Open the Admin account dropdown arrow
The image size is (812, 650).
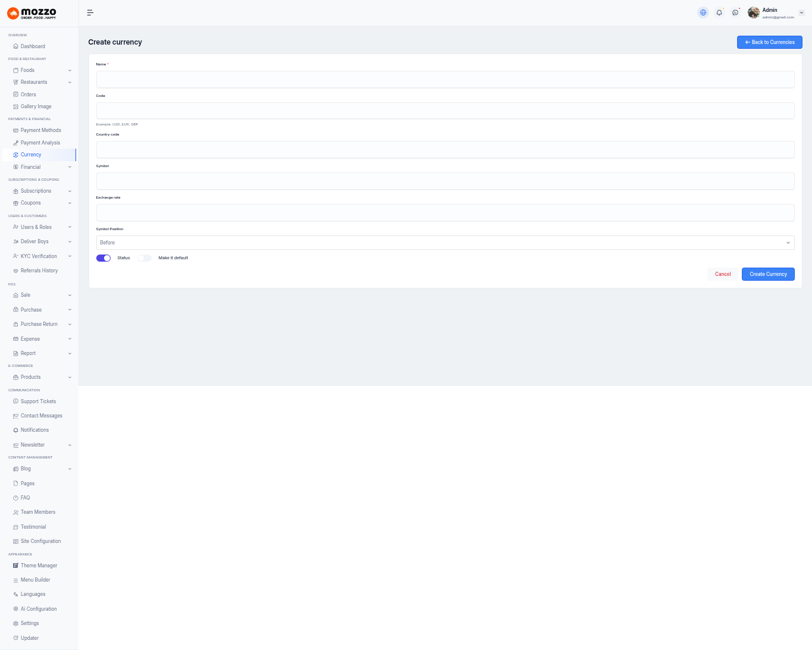tap(801, 12)
